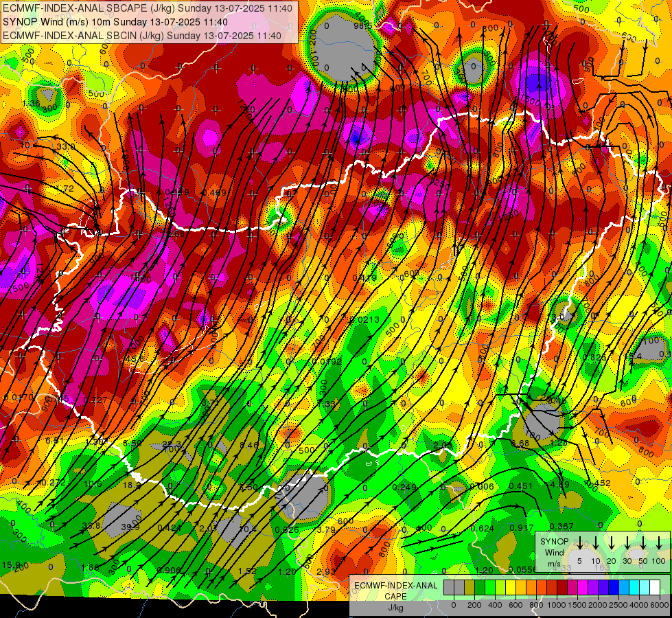Click the 'SYNOP' word in wind legend
Image resolution: width=672 pixels, height=618 pixels.
point(554,542)
